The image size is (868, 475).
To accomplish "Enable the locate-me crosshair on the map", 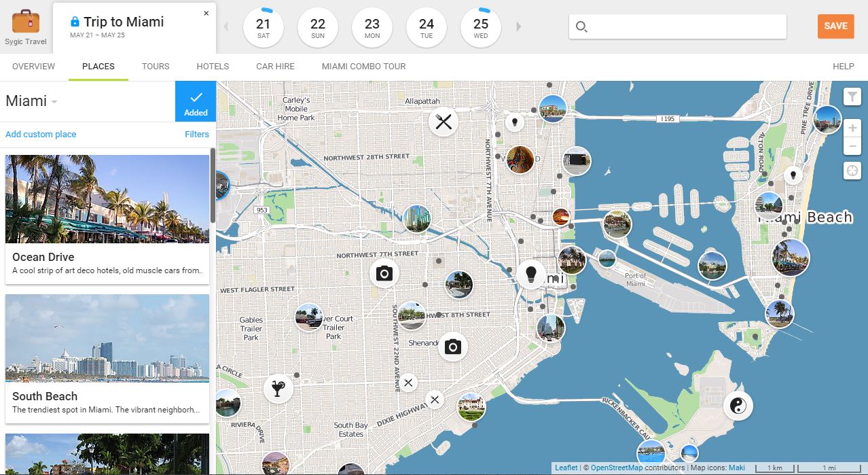I will [x=852, y=171].
